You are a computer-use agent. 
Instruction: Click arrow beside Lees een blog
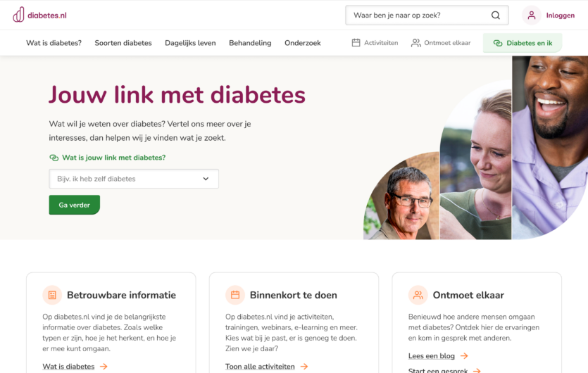tap(464, 355)
